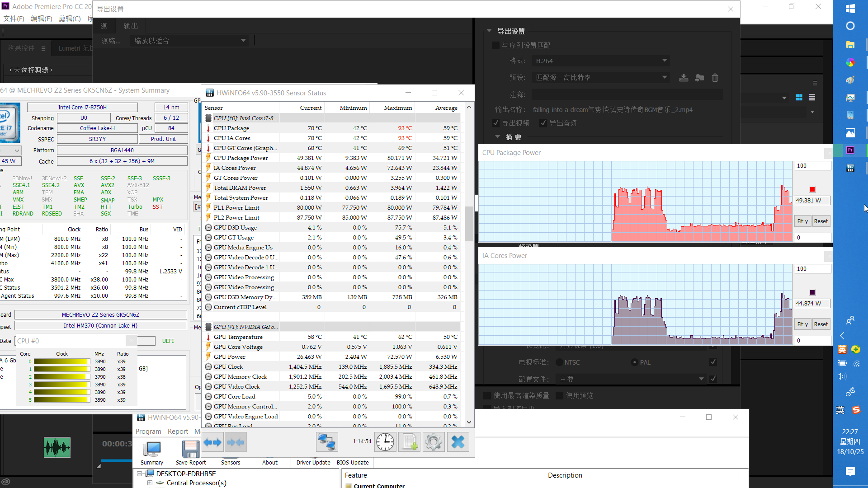Click the CPU Package Power graph max value field
The width and height of the screenshot is (868, 488).
(x=812, y=166)
